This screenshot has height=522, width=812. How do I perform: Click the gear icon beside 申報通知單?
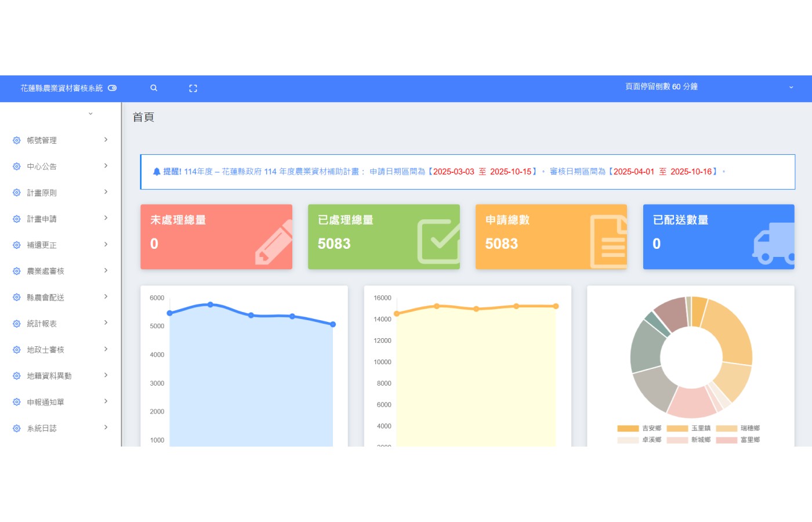[x=16, y=402]
